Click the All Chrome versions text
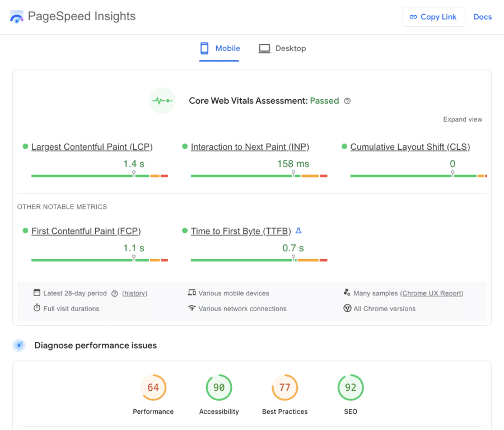Image resolution: width=504 pixels, height=430 pixels. click(384, 309)
